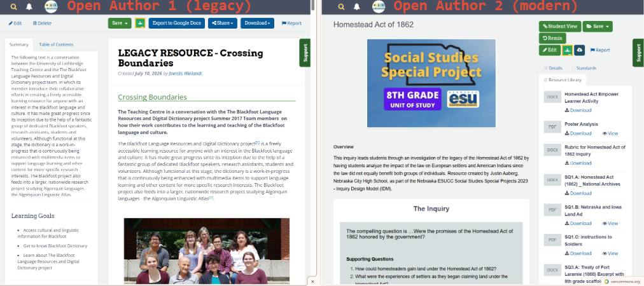The width and height of the screenshot is (644, 286).
Task: Click the Blackfoot team group photo
Action: pyautogui.click(x=207, y=251)
